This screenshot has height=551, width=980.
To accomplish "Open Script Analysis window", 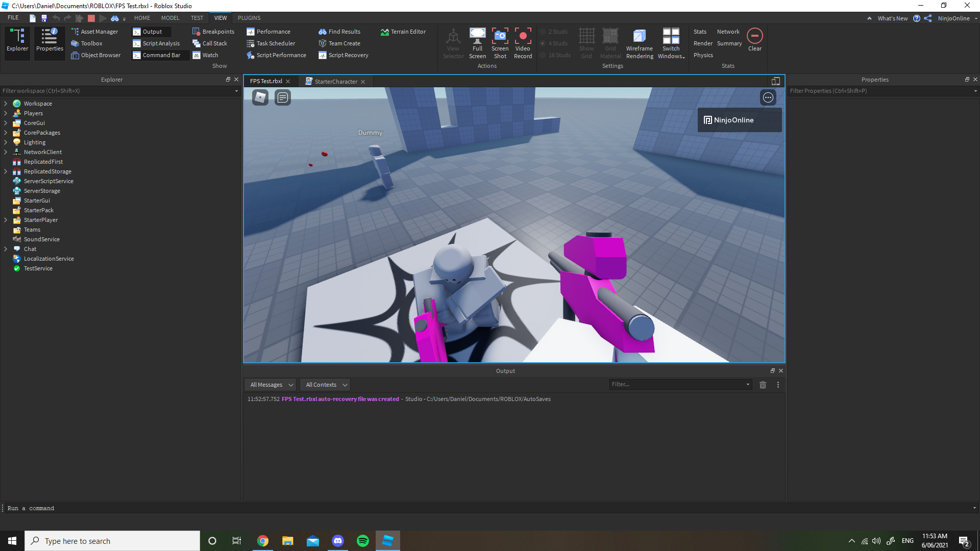I will pyautogui.click(x=156, y=43).
